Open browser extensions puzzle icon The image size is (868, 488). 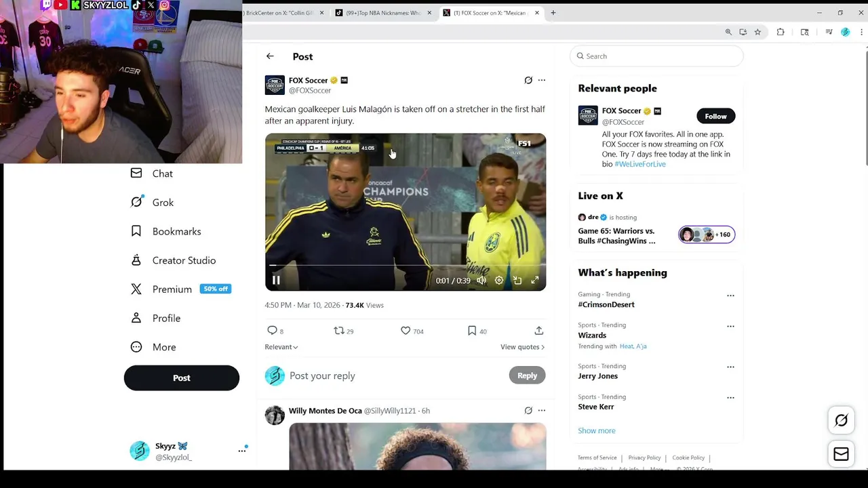click(x=781, y=32)
